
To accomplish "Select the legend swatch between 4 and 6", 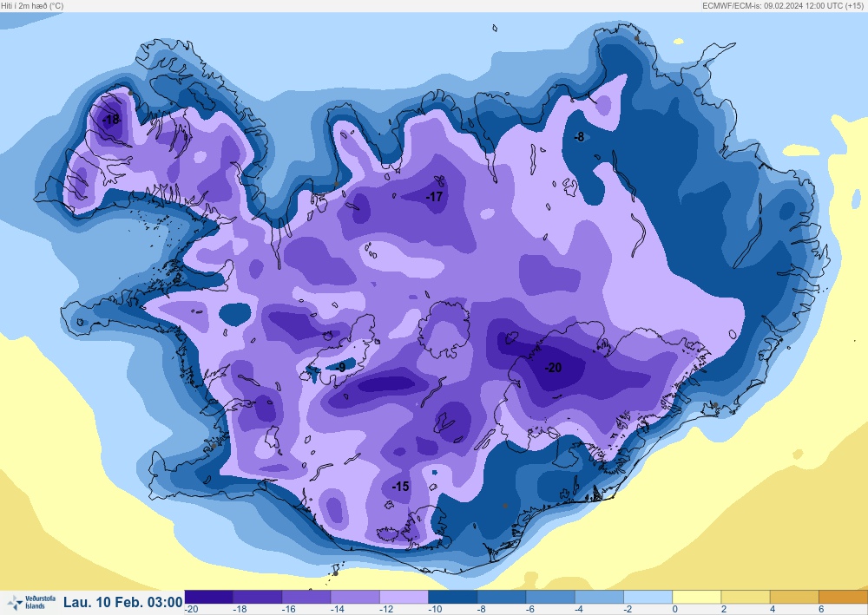I will 794,597.
